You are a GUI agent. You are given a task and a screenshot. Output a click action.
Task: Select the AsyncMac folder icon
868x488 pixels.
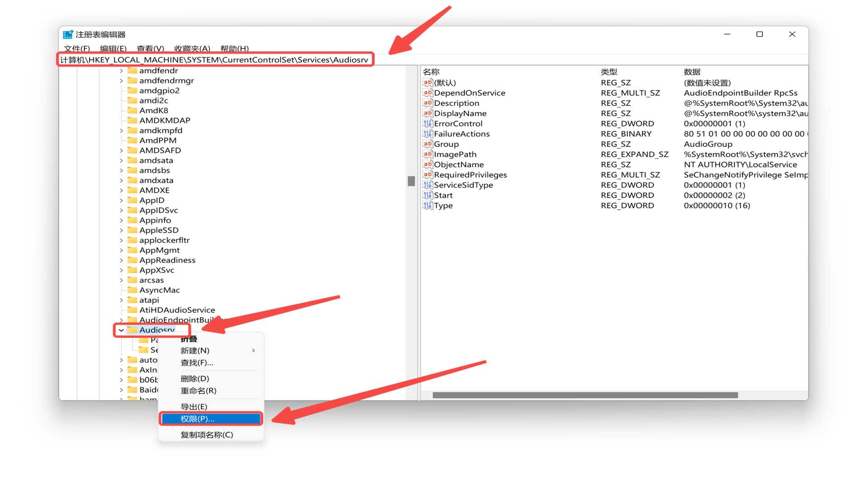(132, 290)
